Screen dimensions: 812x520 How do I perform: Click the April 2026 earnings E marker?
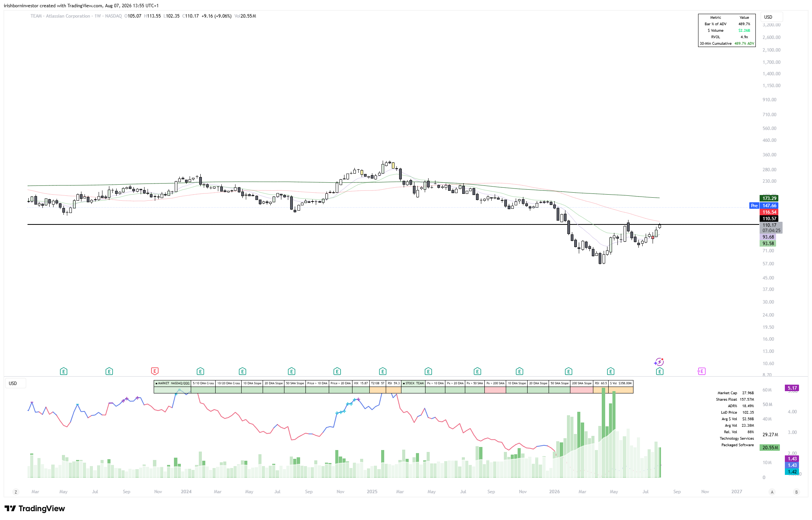611,371
